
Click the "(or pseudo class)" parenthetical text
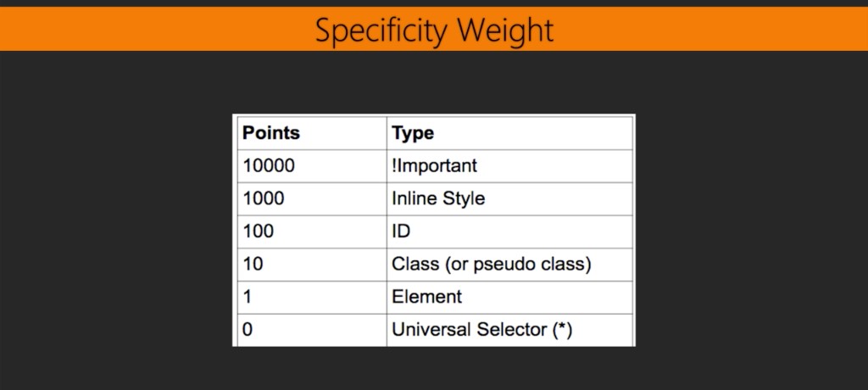[x=516, y=265]
